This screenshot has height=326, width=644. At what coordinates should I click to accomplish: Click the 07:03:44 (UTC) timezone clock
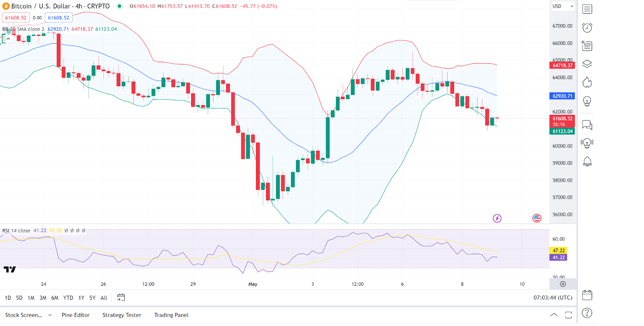pos(553,297)
